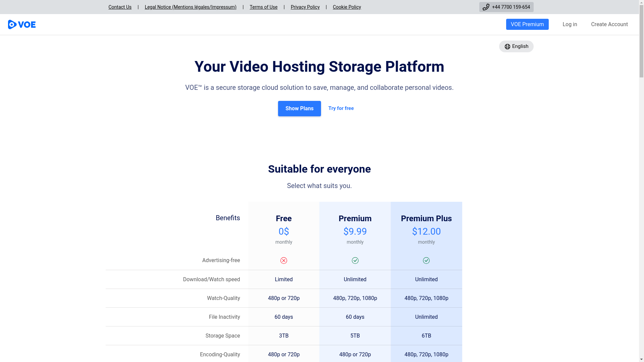Click scrollbar down arrow
Viewport: 644px width, 362px height.
click(x=641, y=359)
